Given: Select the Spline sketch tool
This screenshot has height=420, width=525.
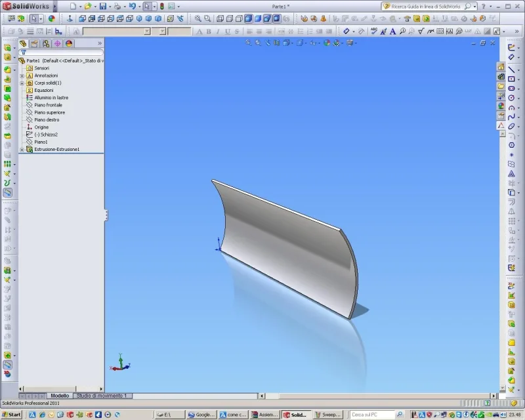Looking at the screenshot, I should pos(511,117).
